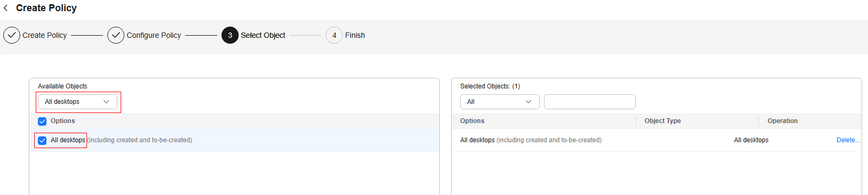Click the search field in Selected Objects
Viewport: 868px width, 195px height.
(x=590, y=102)
